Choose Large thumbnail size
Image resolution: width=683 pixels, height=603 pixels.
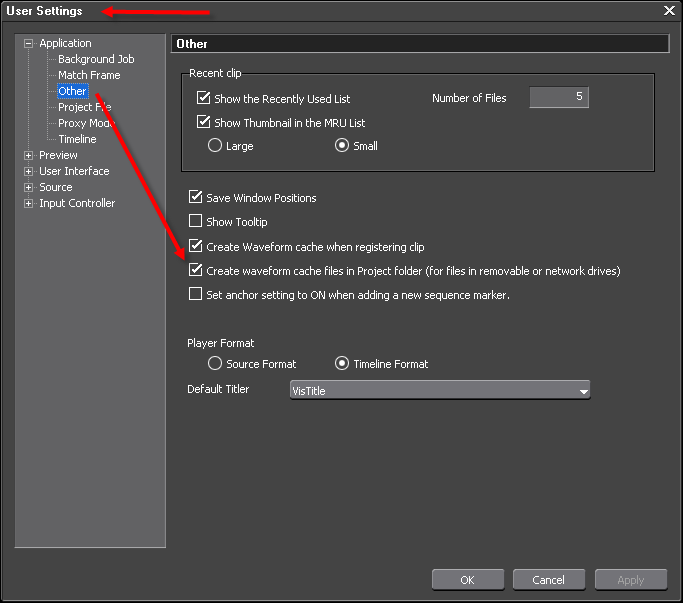coord(214,145)
